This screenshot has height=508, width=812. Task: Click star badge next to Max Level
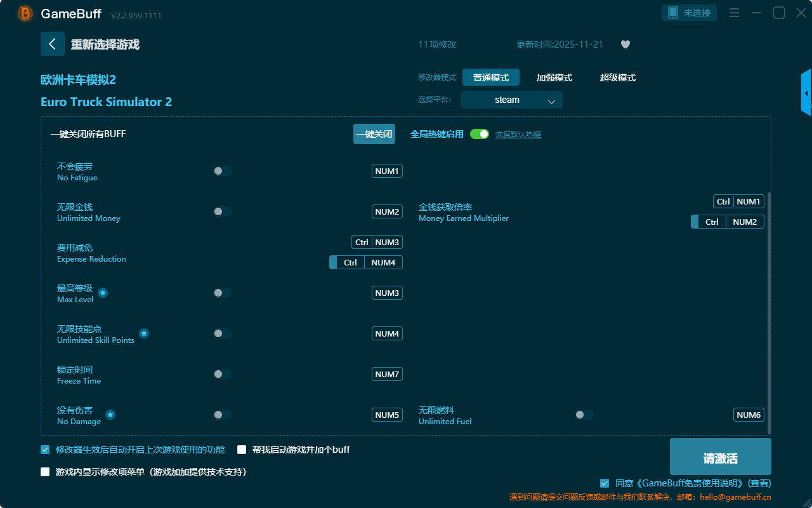[x=103, y=293]
